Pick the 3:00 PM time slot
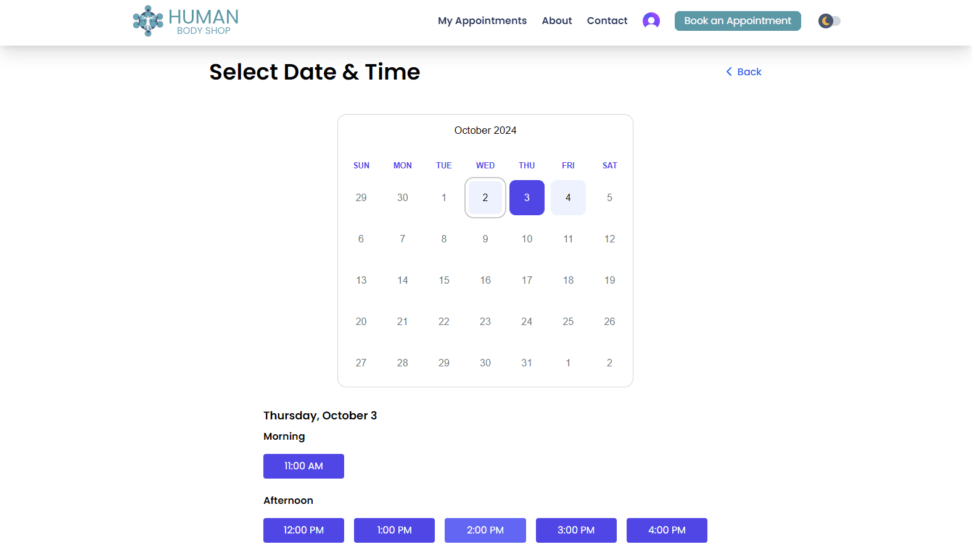Image resolution: width=972 pixels, height=560 pixels. click(x=576, y=530)
